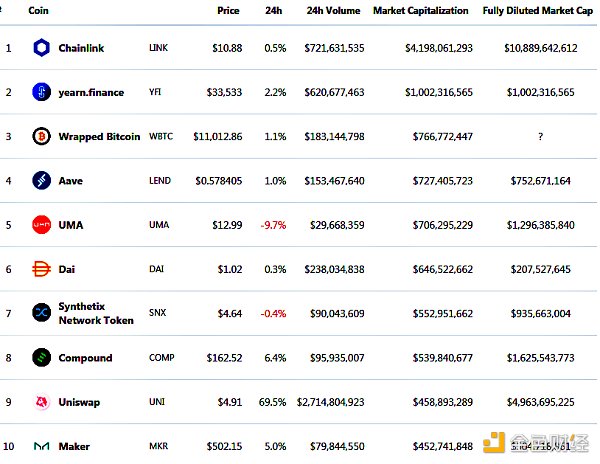Image resolution: width=600 pixels, height=464 pixels.
Task: Click the Maker logo icon
Action: coord(41,446)
